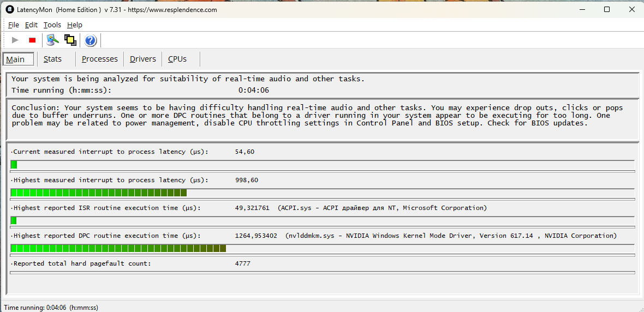644x312 pixels.
Task: Click the Start monitoring play icon
Action: click(16, 40)
